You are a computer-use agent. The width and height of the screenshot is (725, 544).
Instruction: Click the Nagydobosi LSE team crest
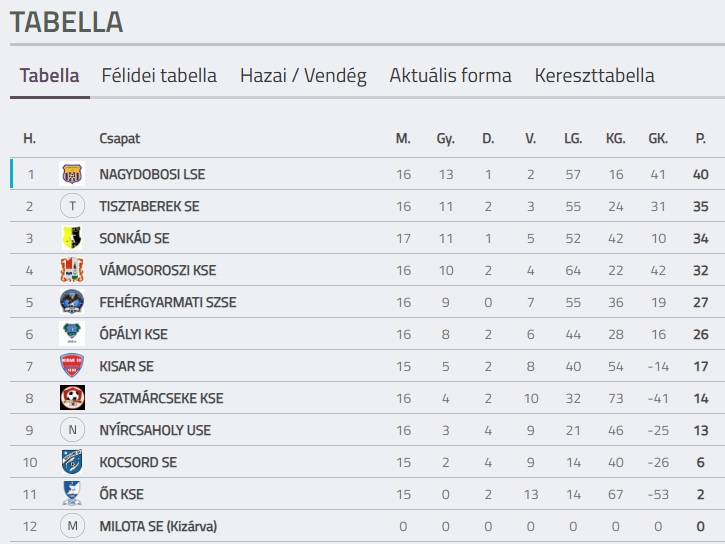coord(72,174)
